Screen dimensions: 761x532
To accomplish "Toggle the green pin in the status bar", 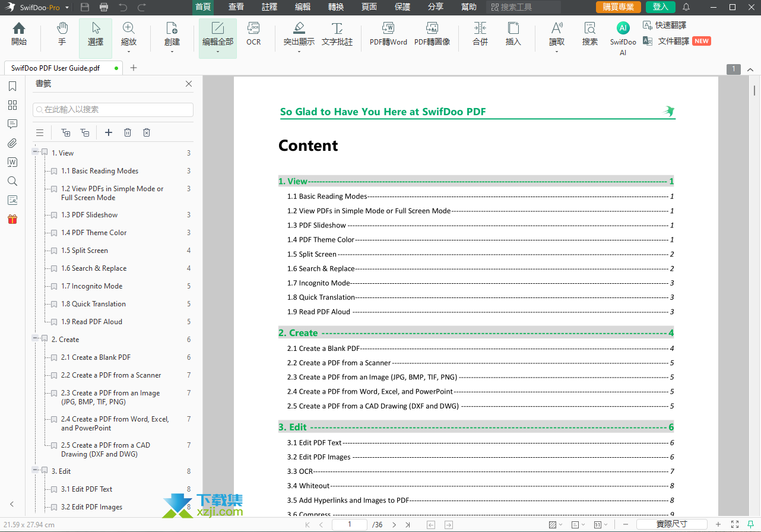I will click(x=751, y=524).
